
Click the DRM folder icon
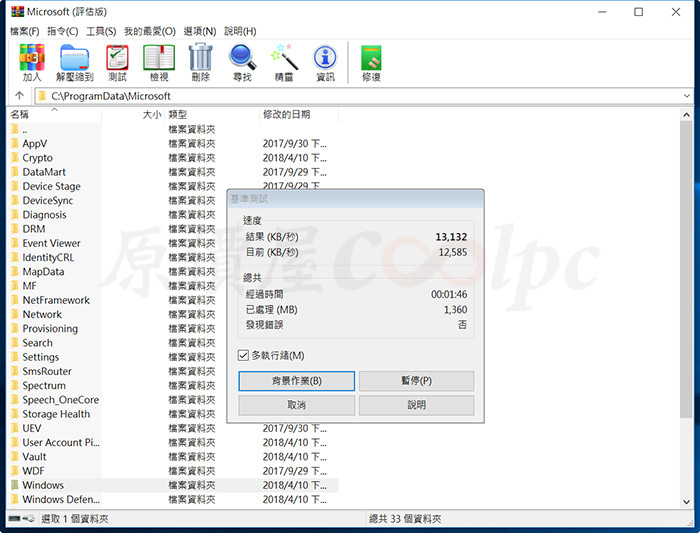point(15,229)
